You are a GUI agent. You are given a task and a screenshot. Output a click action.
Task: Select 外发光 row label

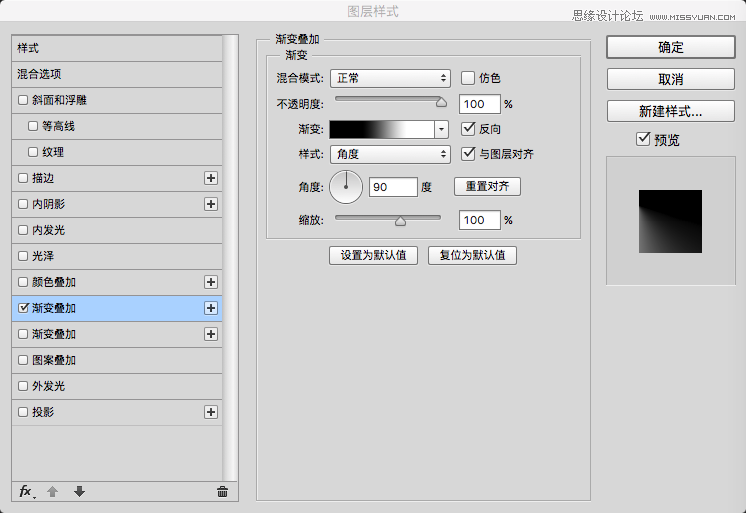point(48,386)
